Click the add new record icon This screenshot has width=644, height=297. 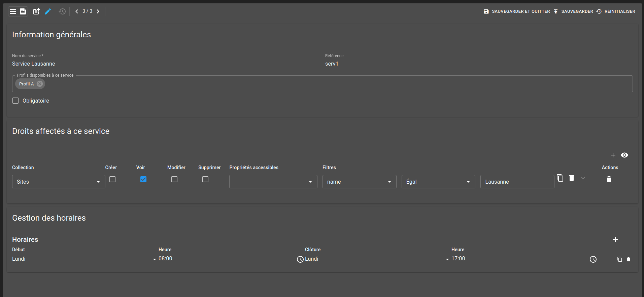[36, 11]
